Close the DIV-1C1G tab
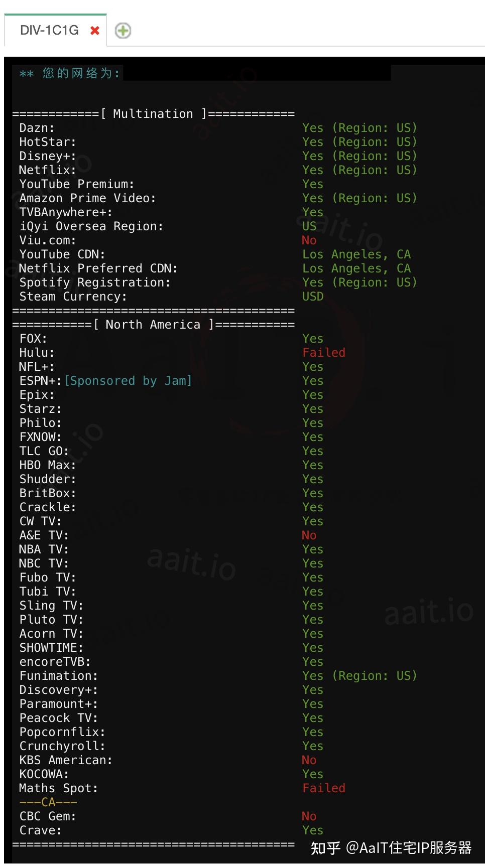Image resolution: width=485 pixels, height=868 pixels. coord(94,31)
